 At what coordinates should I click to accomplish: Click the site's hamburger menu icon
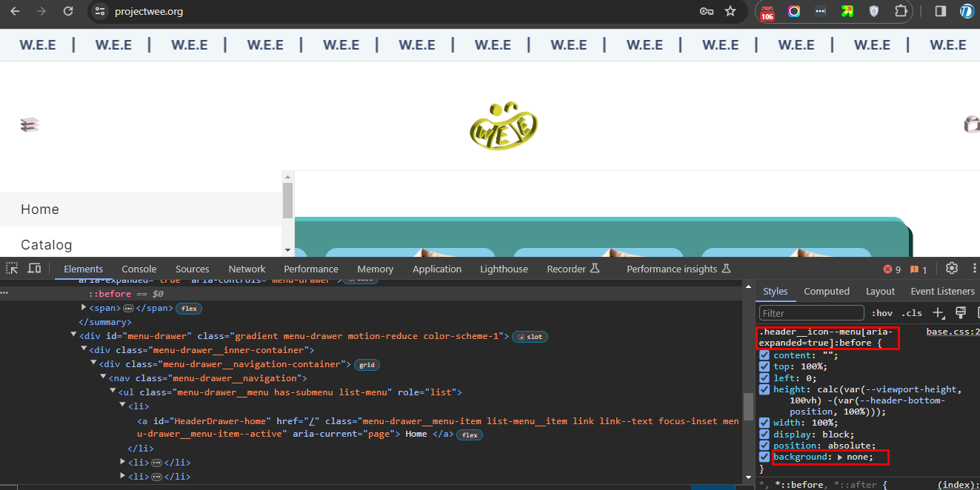(30, 125)
